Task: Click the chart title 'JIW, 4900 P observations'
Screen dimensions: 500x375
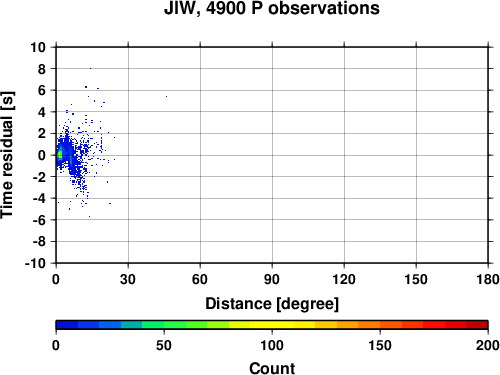Action: (272, 9)
